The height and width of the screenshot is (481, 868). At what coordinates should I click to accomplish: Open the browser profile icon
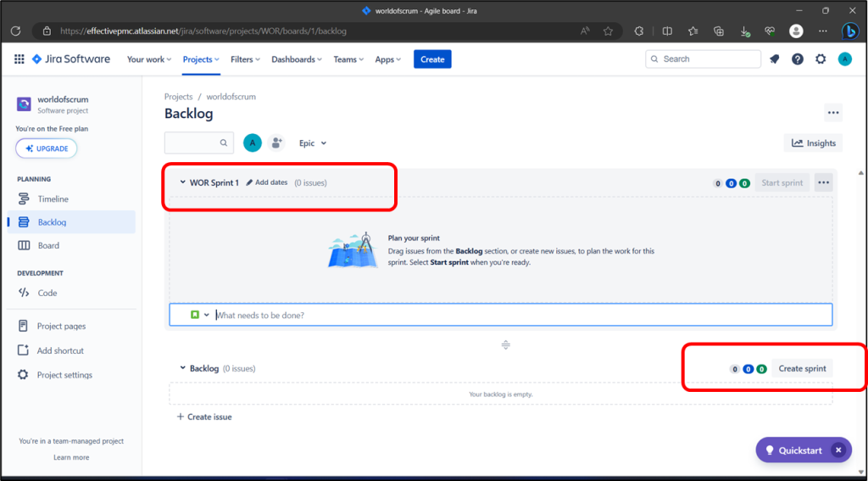pyautogui.click(x=796, y=31)
